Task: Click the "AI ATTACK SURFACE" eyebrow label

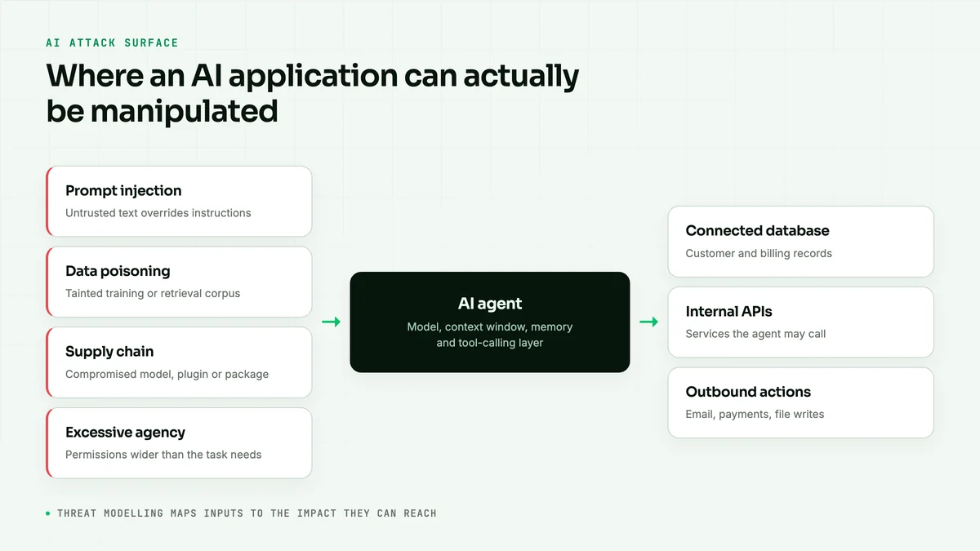Action: point(112,42)
